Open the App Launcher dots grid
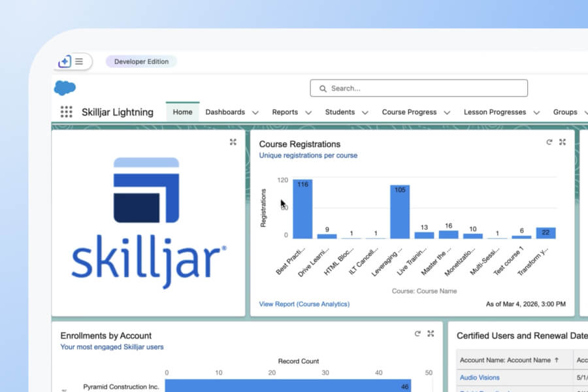 pyautogui.click(x=67, y=112)
